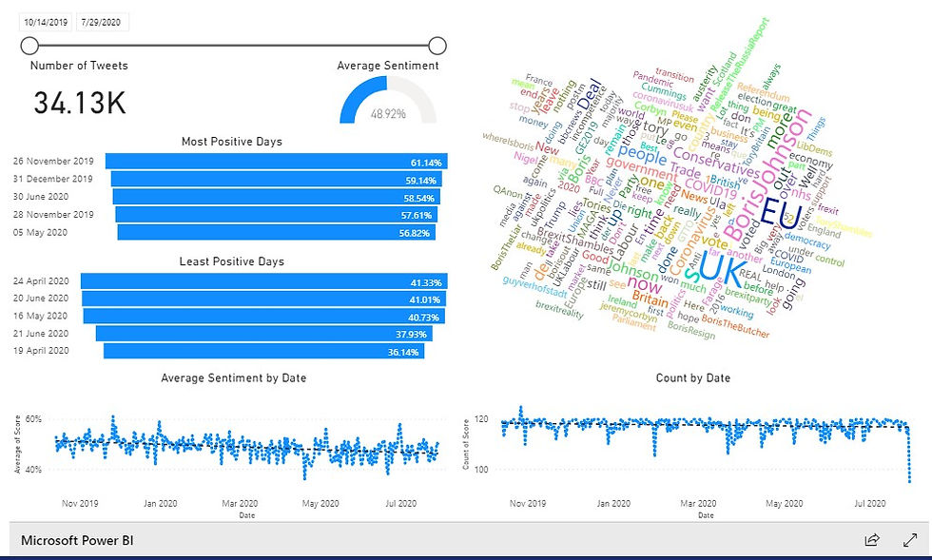The image size is (932, 560).
Task: Click the word government in word cloud
Action: click(x=641, y=169)
